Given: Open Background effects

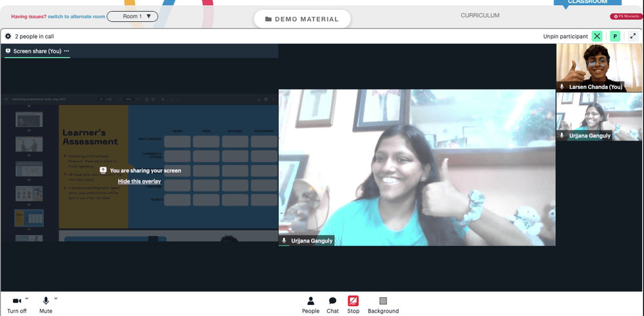Looking at the screenshot, I should 383,305.
